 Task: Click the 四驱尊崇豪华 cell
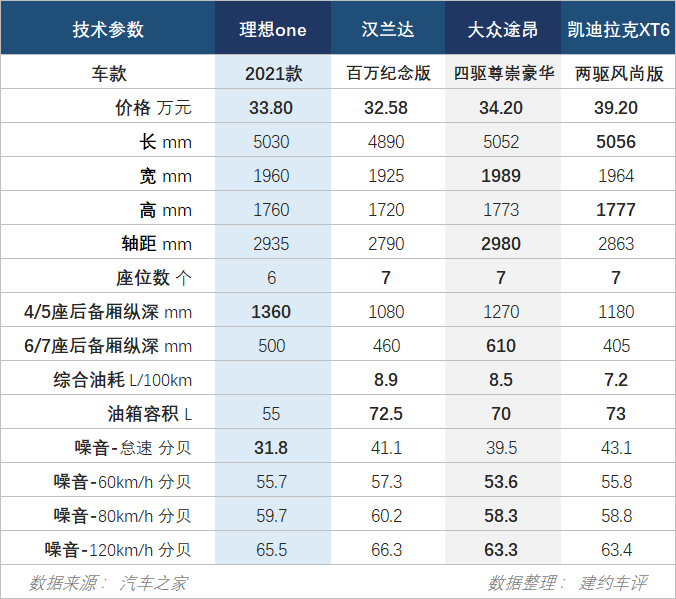point(504,73)
